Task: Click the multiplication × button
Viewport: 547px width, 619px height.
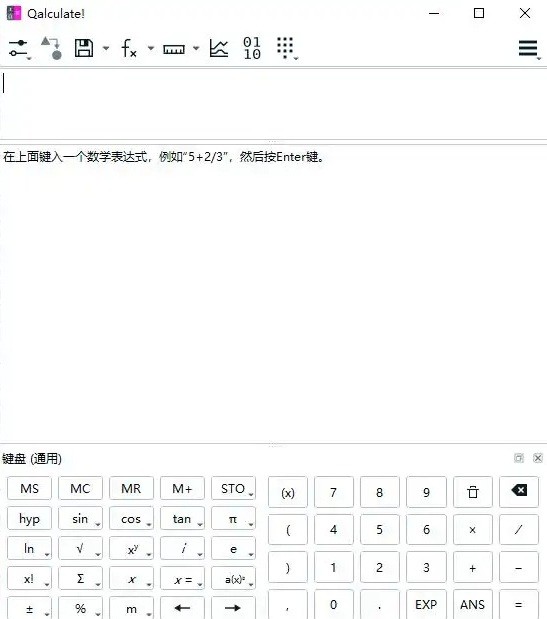Action: (473, 529)
